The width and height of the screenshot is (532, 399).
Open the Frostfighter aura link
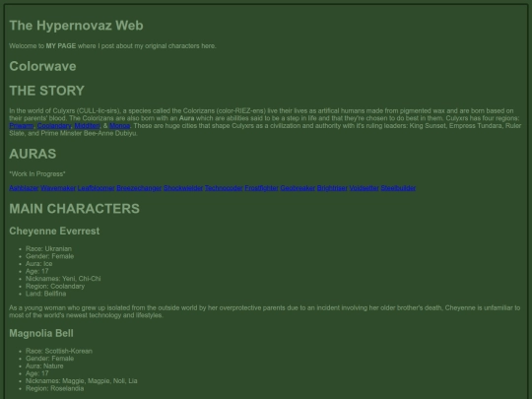coord(261,188)
